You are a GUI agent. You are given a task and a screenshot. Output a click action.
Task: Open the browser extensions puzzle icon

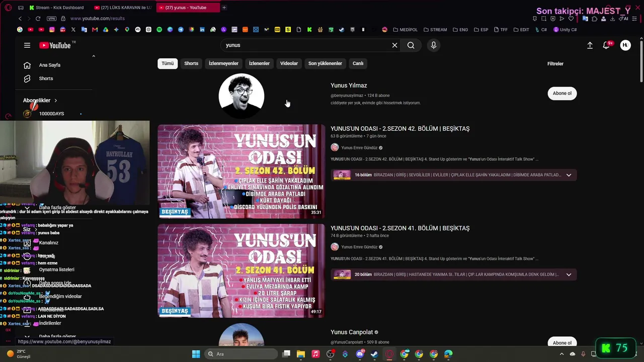[594, 19]
